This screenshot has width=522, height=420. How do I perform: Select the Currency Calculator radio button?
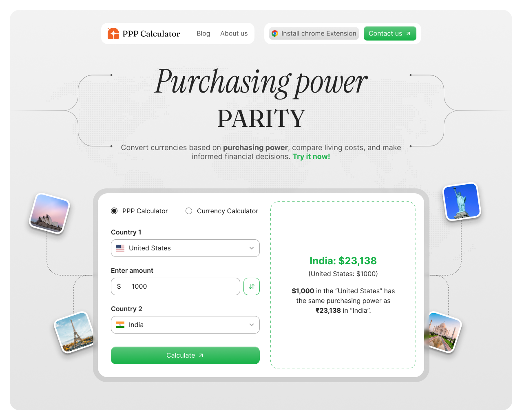pos(189,211)
